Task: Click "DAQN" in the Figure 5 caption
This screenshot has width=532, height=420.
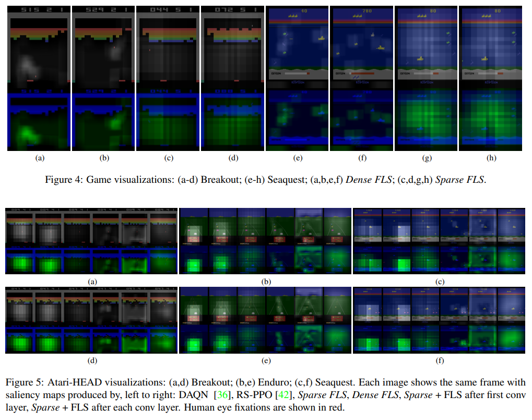Action: 193,395
